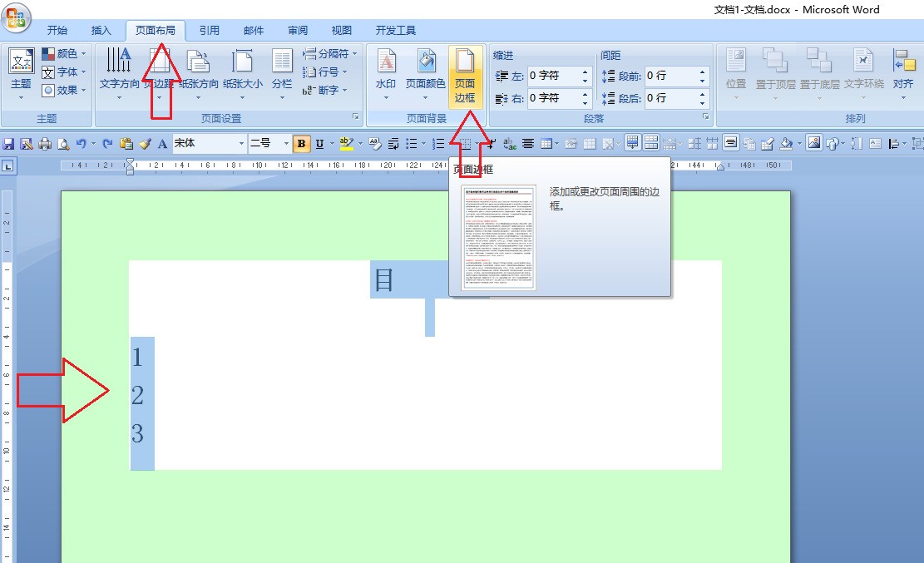Open the 分隔符 breaks dropdown
924x563 pixels.
coord(330,54)
